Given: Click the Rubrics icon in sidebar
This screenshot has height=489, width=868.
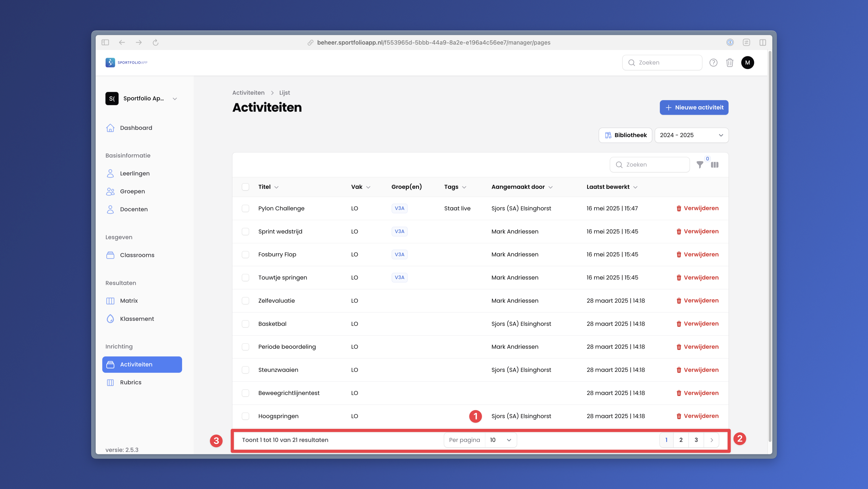Looking at the screenshot, I should (110, 382).
